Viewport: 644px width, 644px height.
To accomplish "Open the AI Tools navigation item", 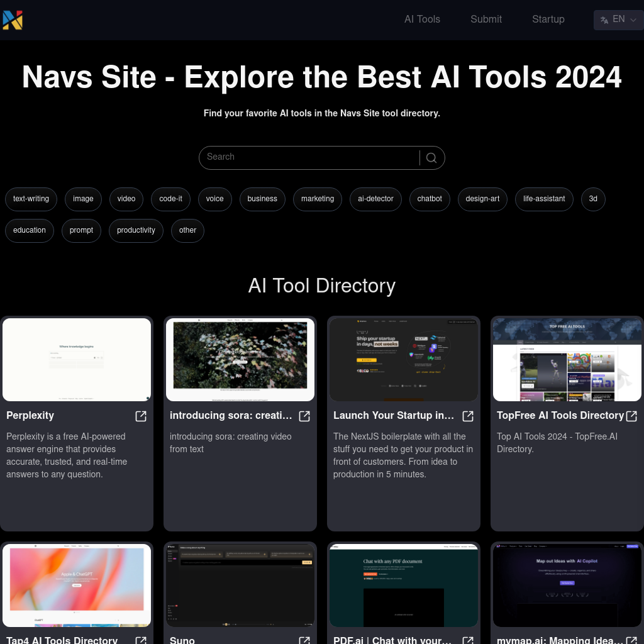I will point(422,19).
